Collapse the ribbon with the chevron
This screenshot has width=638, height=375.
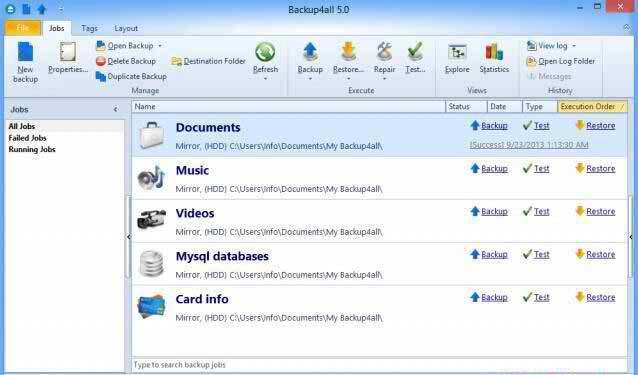(x=627, y=27)
